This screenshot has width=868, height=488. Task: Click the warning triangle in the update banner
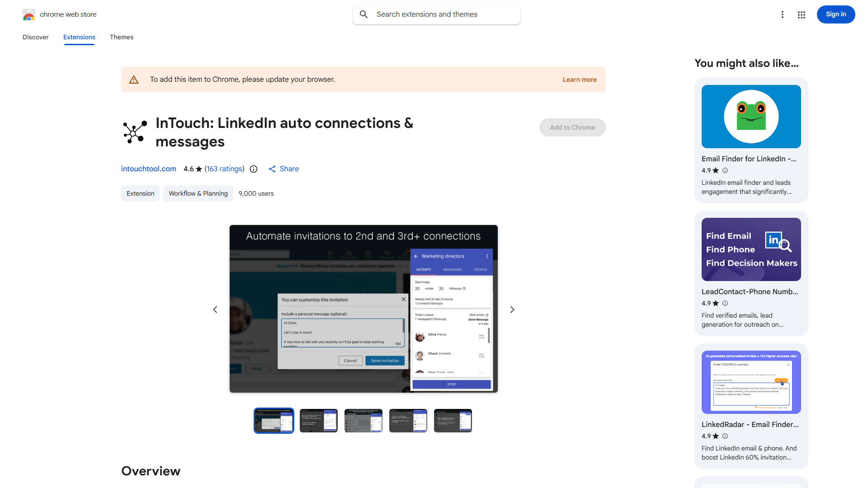coord(134,79)
